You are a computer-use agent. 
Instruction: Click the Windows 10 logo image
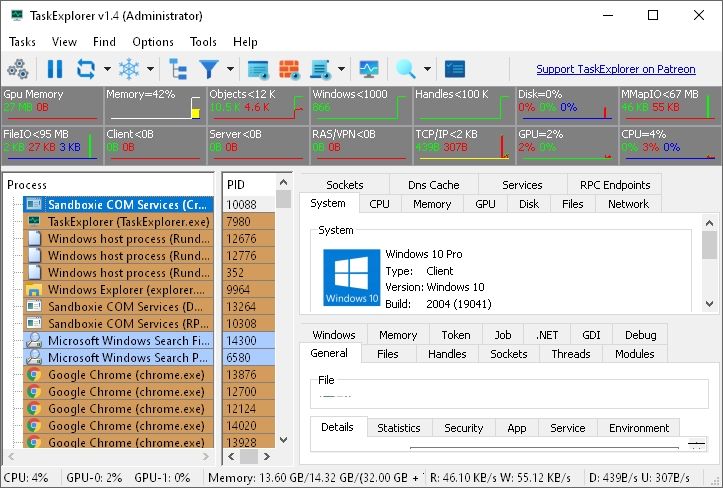point(351,277)
